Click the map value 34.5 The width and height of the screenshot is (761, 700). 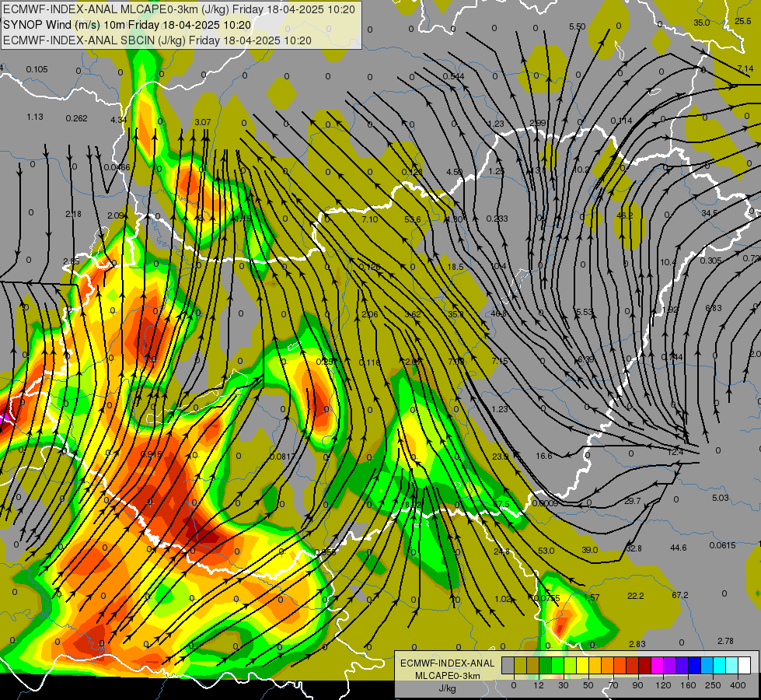[x=709, y=213]
